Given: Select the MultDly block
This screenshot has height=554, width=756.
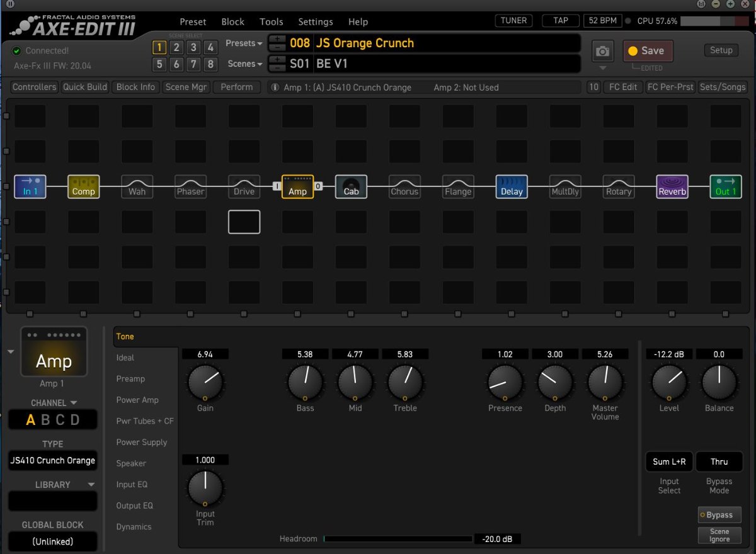Looking at the screenshot, I should 565,186.
